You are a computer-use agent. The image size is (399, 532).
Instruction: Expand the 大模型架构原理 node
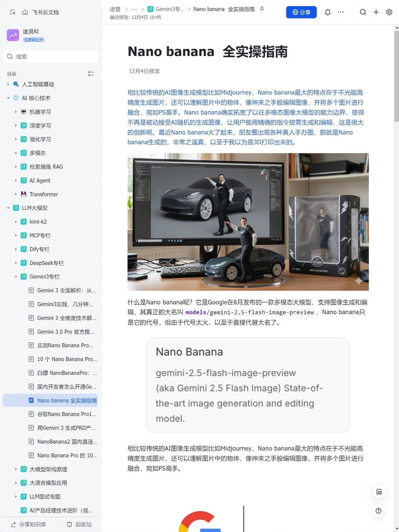16,469
